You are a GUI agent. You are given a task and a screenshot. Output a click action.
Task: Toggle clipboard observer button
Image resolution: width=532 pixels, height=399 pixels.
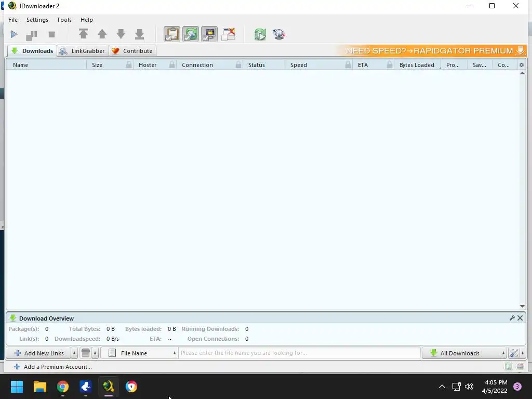tap(172, 34)
